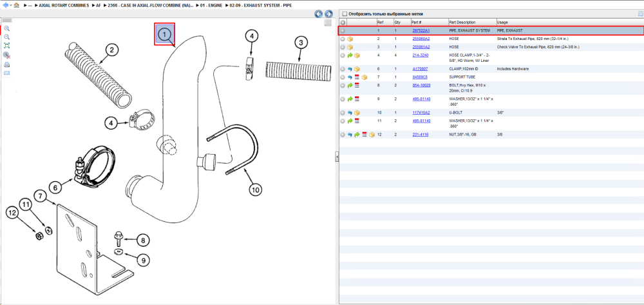Open the dropdown next to the back arrow
The height and width of the screenshot is (305, 644).
[x=11, y=5]
